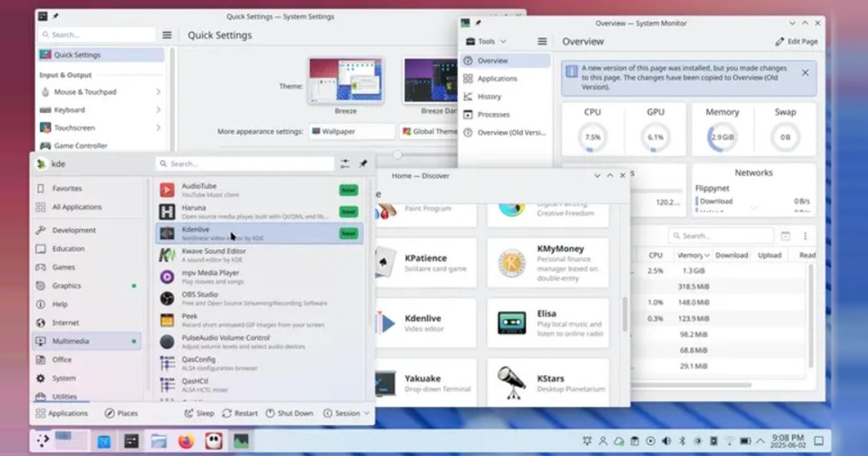Click Sleep in the launcher footer
Image resolution: width=868 pixels, height=456 pixels.
click(199, 413)
